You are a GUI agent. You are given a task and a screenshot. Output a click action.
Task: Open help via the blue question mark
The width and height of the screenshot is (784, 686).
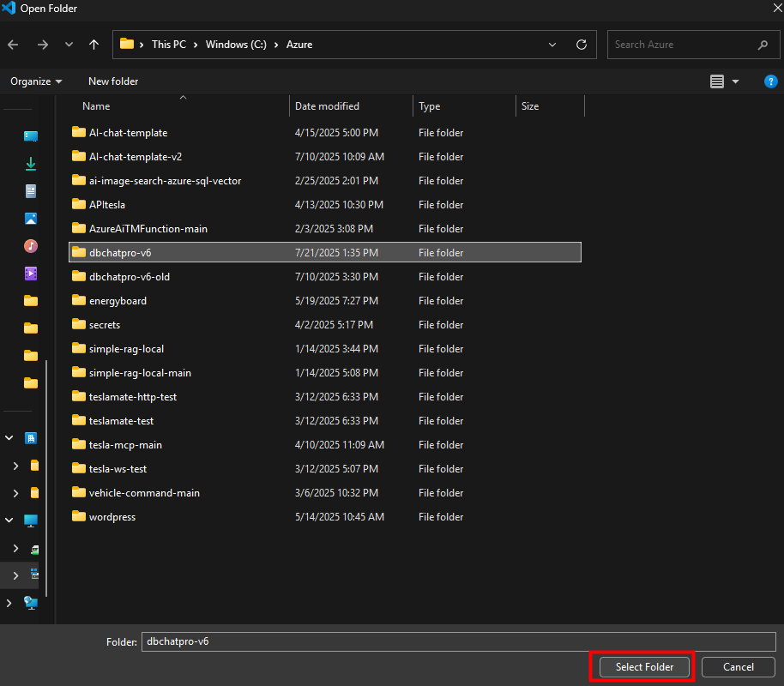[x=770, y=81]
